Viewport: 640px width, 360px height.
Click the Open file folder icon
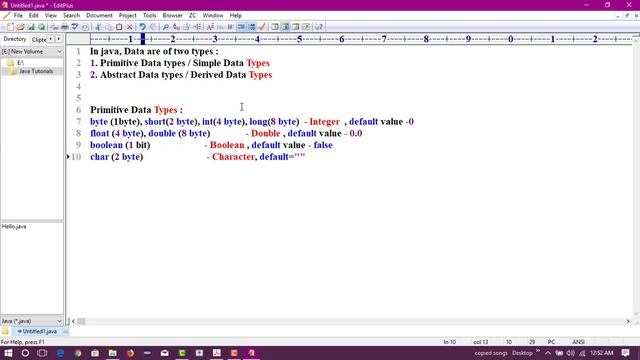(20, 27)
